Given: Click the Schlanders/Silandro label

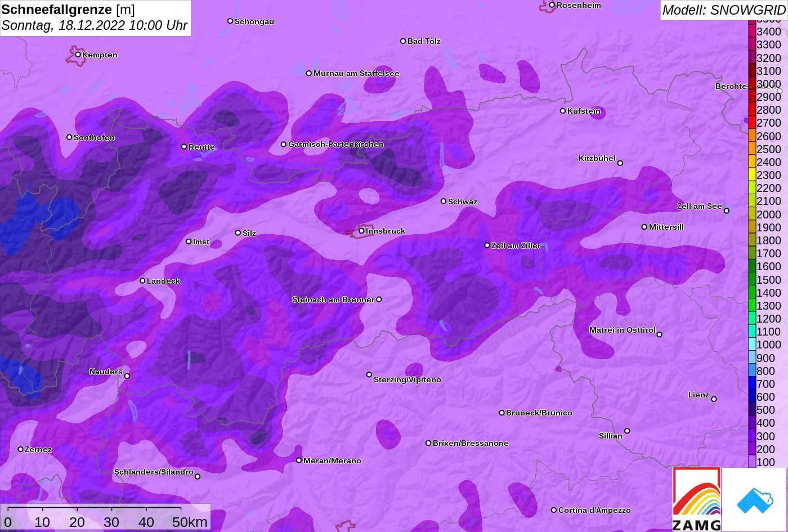Looking at the screenshot, I should click(154, 472).
